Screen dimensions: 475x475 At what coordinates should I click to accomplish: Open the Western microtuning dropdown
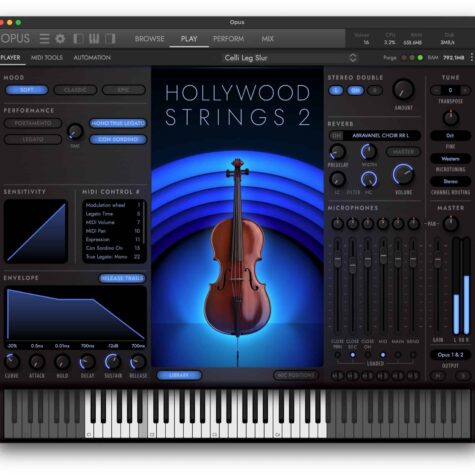coord(450,159)
